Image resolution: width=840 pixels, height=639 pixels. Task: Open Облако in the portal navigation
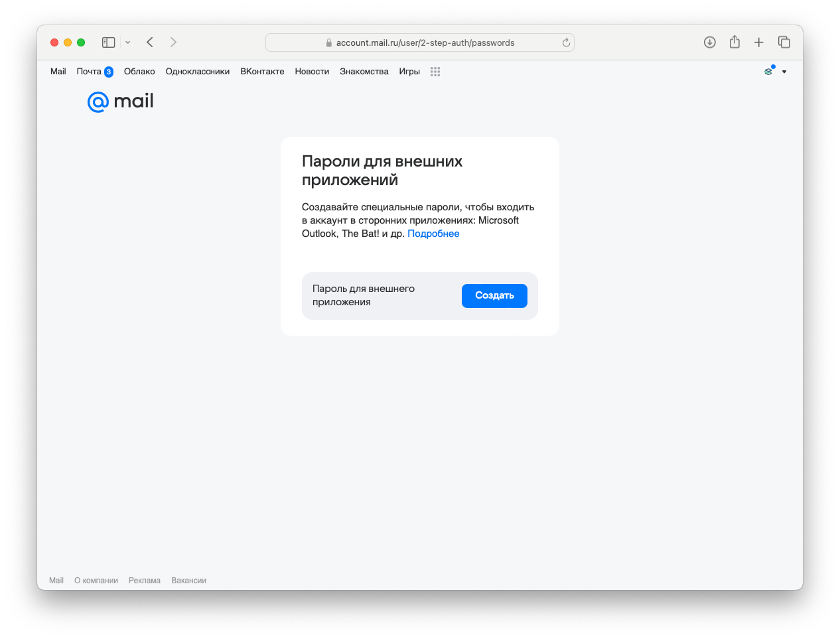click(139, 72)
